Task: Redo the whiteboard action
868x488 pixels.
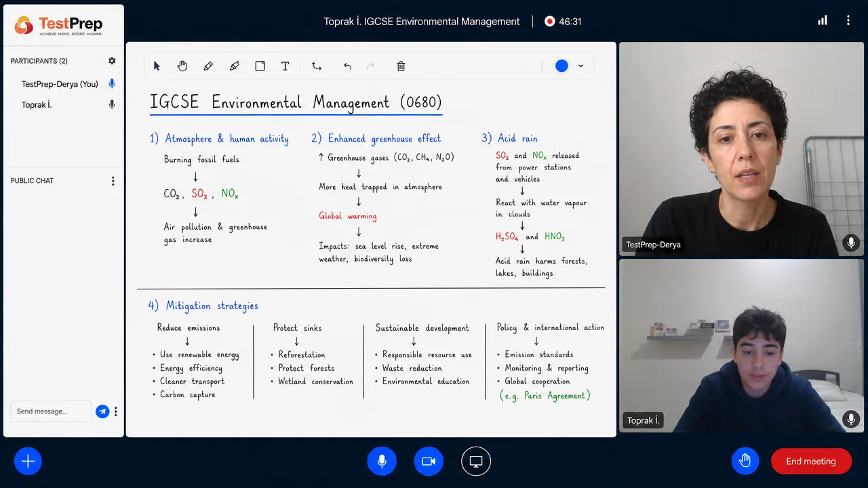Action: click(370, 66)
